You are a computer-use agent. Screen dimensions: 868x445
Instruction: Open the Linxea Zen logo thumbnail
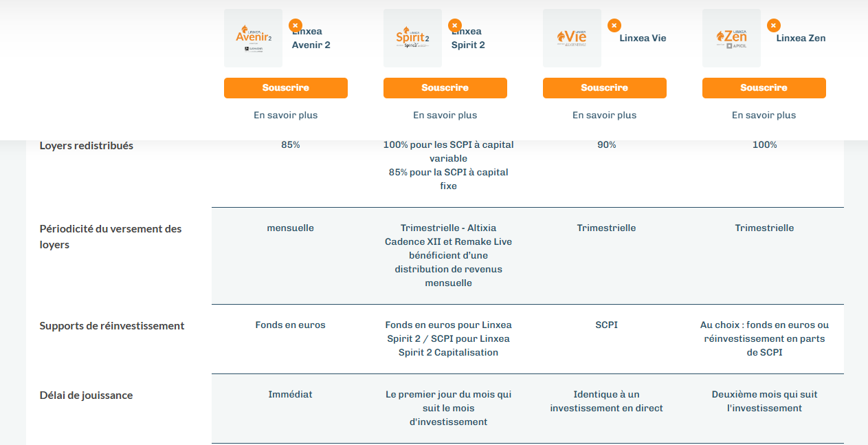pos(732,38)
